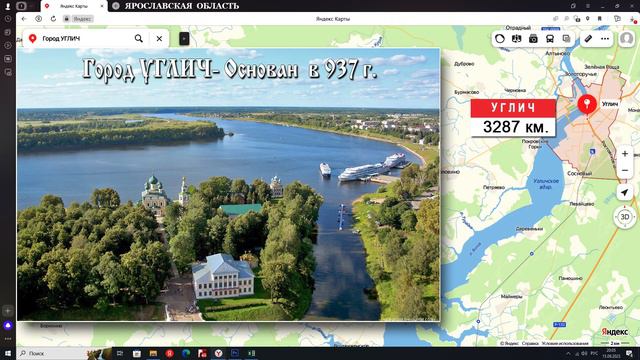The width and height of the screenshot is (640, 360).
Task: Click the 'Угличское вдхр.' reservoir label on the map
Action: tap(546, 183)
